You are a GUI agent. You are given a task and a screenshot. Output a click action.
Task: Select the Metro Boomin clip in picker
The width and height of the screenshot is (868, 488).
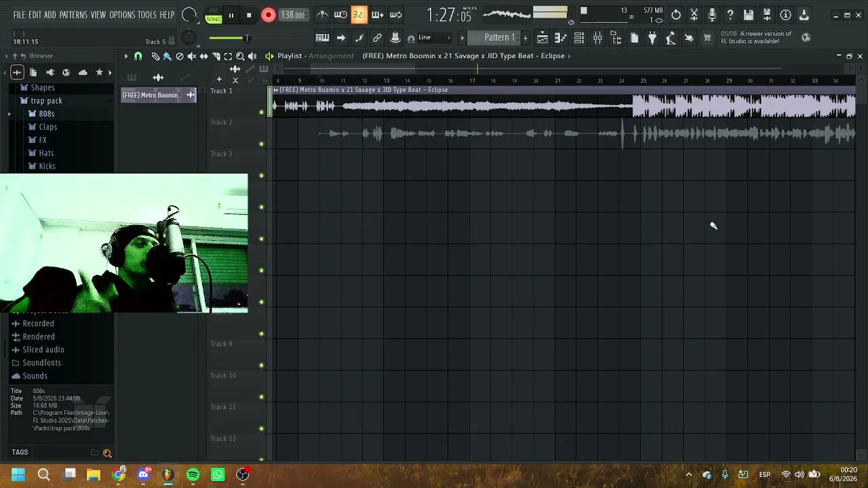coord(159,95)
